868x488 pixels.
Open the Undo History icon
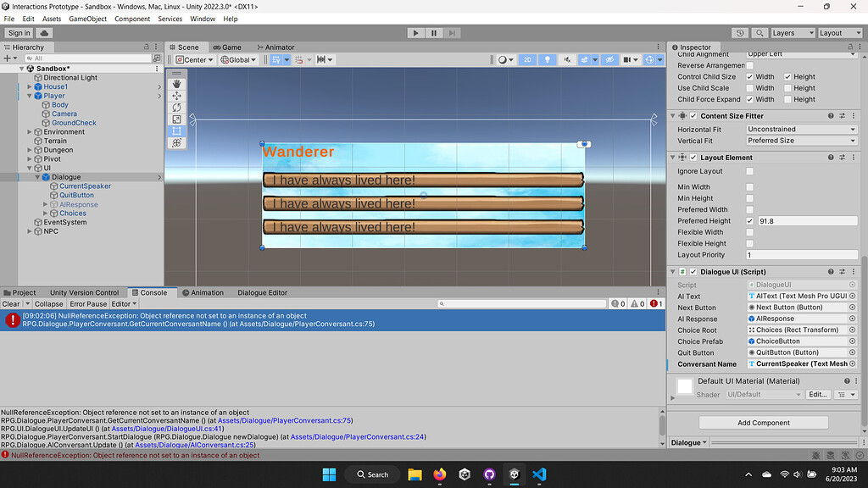click(x=740, y=33)
